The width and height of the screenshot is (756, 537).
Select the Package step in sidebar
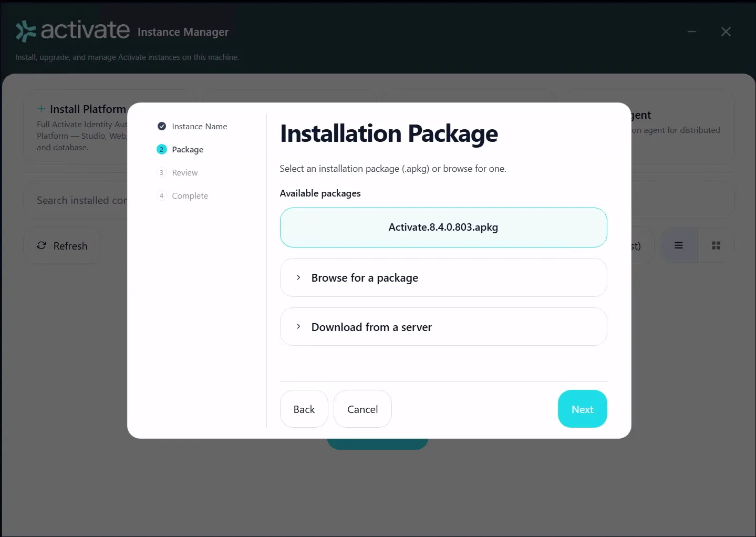pos(180,149)
